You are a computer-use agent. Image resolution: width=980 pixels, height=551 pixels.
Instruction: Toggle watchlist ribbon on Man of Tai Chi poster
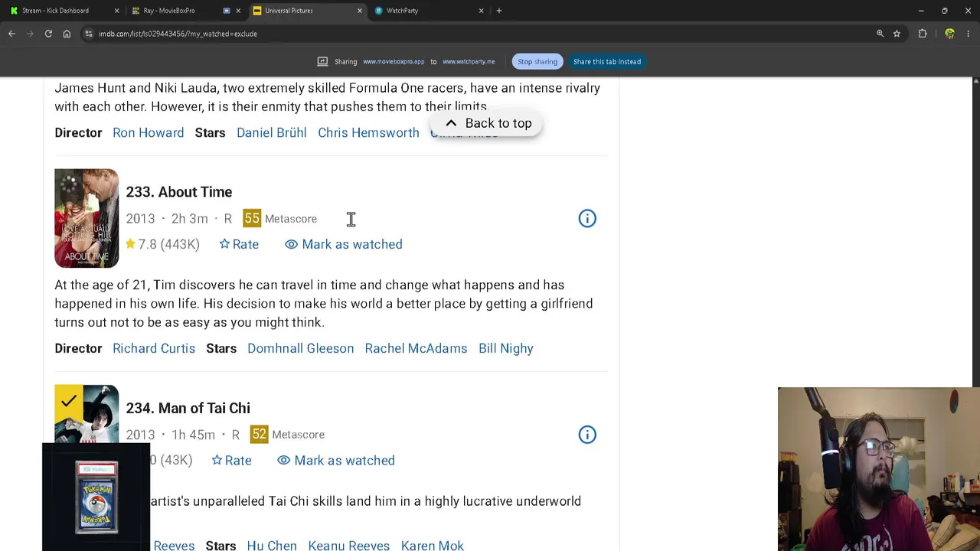tap(68, 401)
